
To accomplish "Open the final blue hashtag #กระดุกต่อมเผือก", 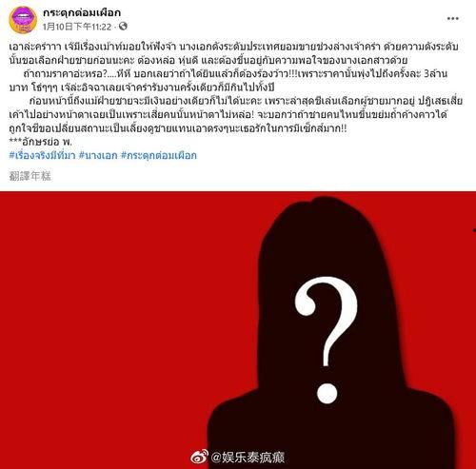I will coord(159,155).
